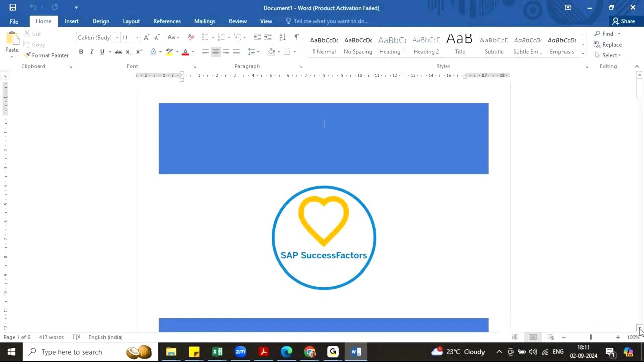Switch to Read Mode view

click(515, 337)
